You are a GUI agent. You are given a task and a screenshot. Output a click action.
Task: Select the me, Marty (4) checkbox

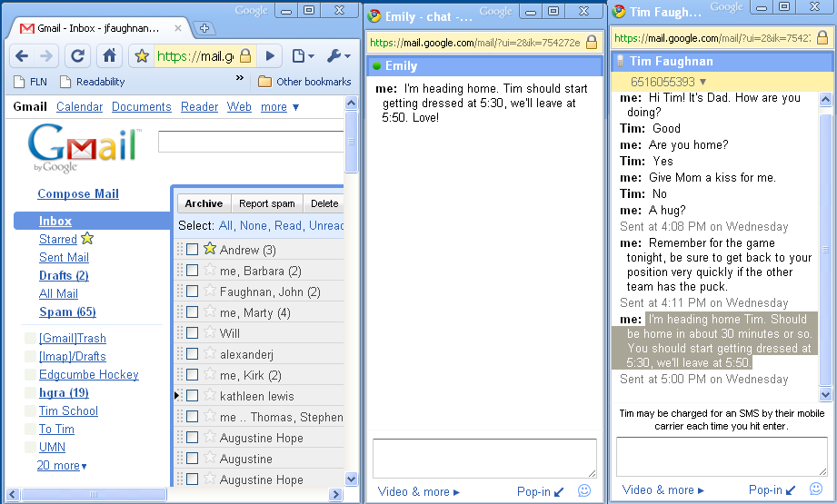point(192,311)
